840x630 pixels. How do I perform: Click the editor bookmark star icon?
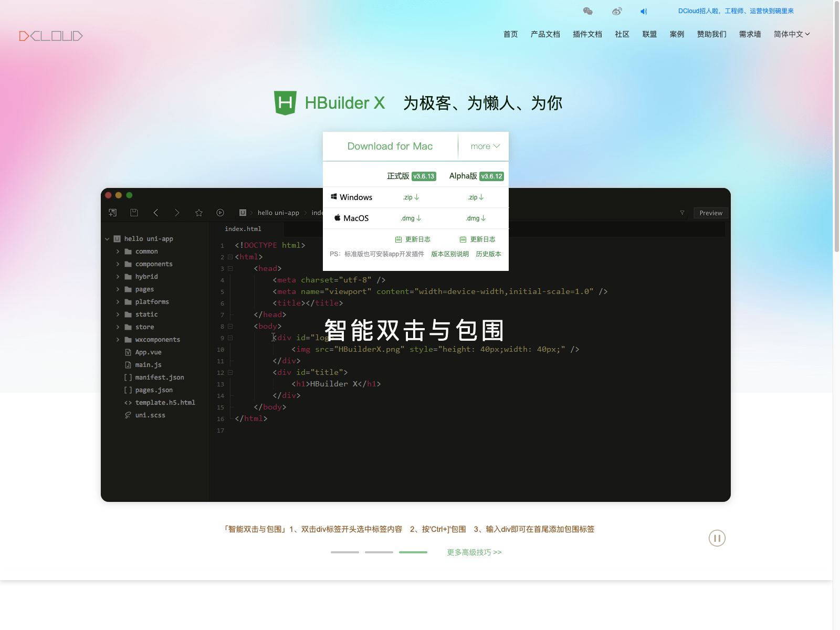click(199, 213)
